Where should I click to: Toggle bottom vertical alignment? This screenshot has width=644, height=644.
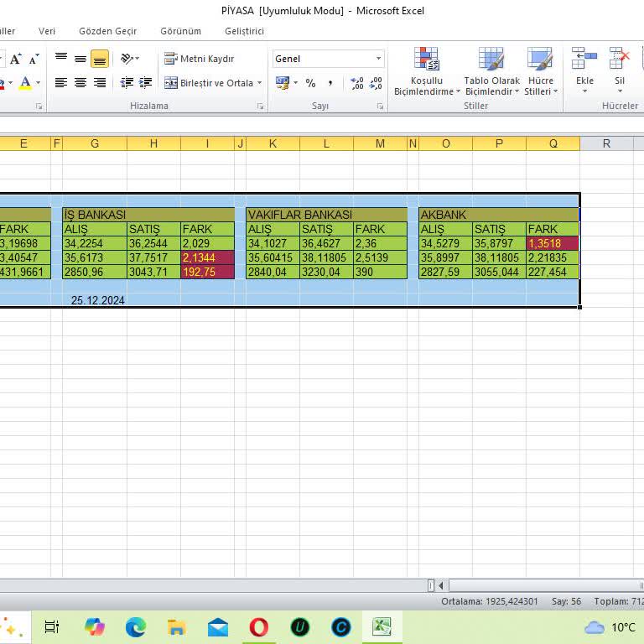coord(100,59)
